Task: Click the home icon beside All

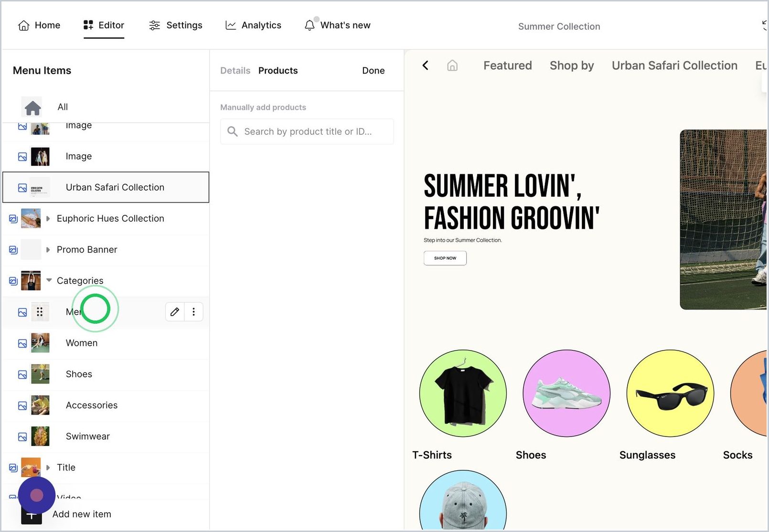Action: click(32, 107)
